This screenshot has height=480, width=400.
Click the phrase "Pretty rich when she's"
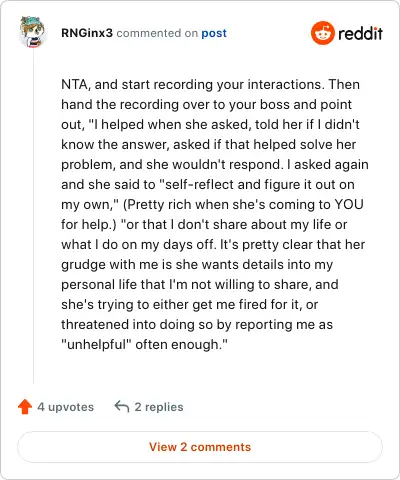click(x=196, y=204)
